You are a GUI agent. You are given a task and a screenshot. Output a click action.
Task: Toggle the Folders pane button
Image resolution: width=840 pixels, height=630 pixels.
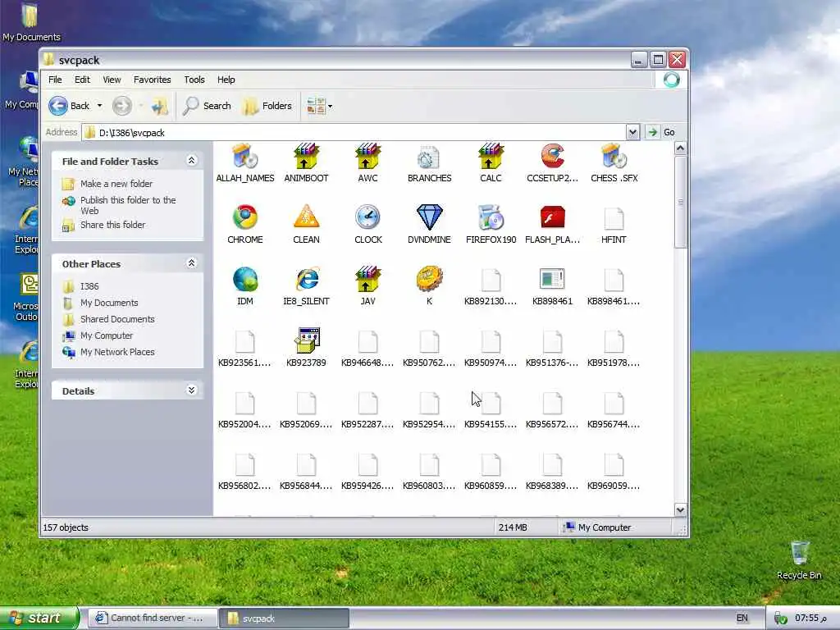click(267, 106)
